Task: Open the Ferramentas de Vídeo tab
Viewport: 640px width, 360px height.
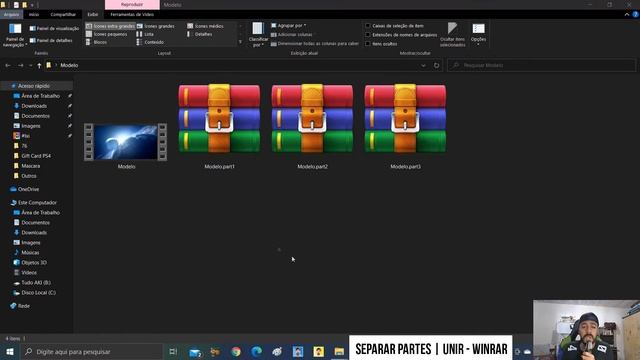Action: tap(132, 14)
